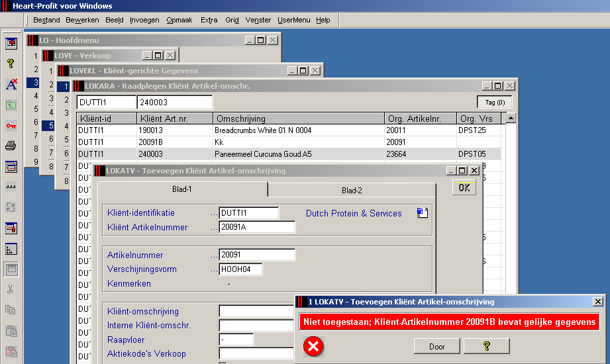Click the Artikelnummer field containing 20091

[x=257, y=255]
